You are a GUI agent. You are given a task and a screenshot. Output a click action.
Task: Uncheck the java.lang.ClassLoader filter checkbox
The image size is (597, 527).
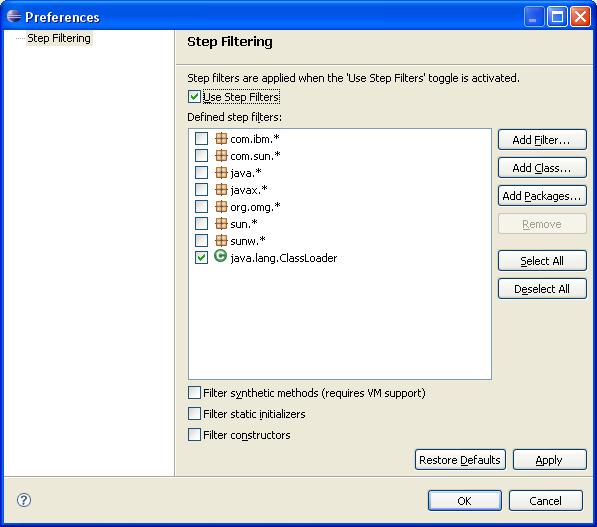click(x=201, y=257)
